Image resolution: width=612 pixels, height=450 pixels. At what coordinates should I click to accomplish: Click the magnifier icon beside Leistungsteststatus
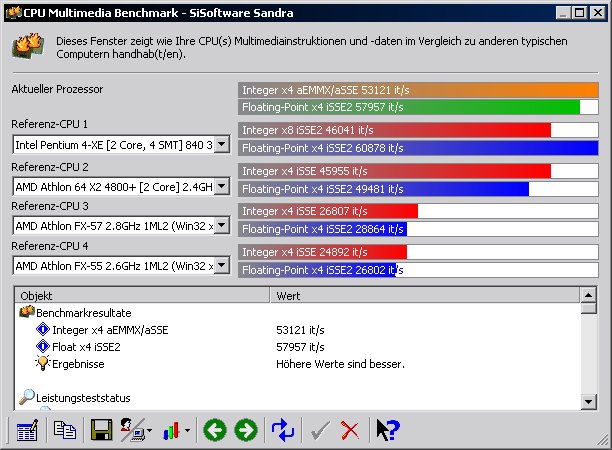coord(27,397)
